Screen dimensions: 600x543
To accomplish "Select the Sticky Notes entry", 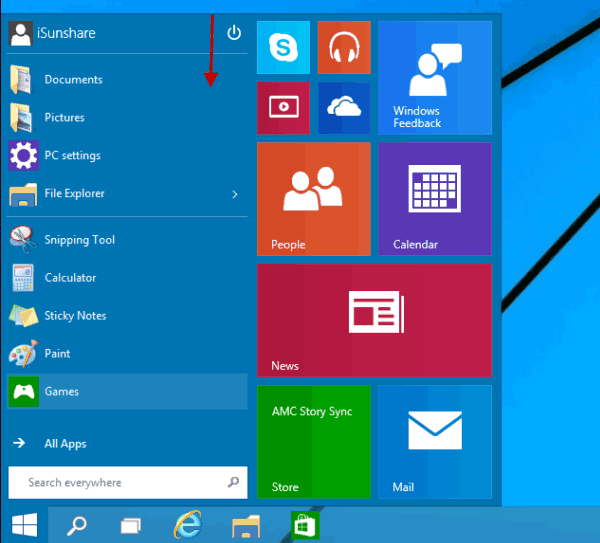I will (x=127, y=316).
